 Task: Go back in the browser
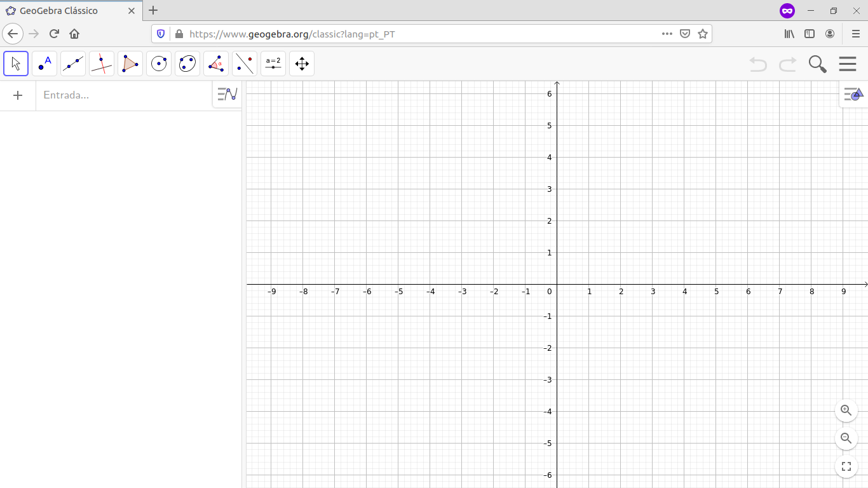(13, 34)
